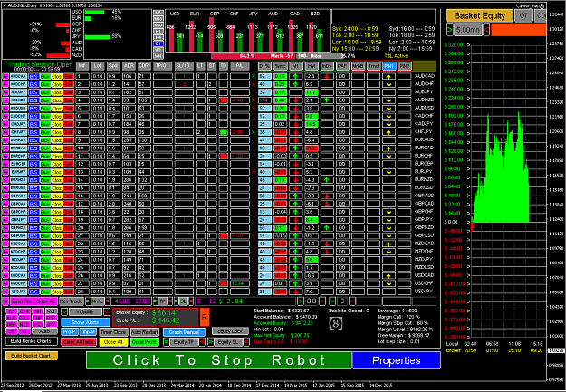Click the yellow PIN1 arrow in AUDCAD row

coord(389,76)
